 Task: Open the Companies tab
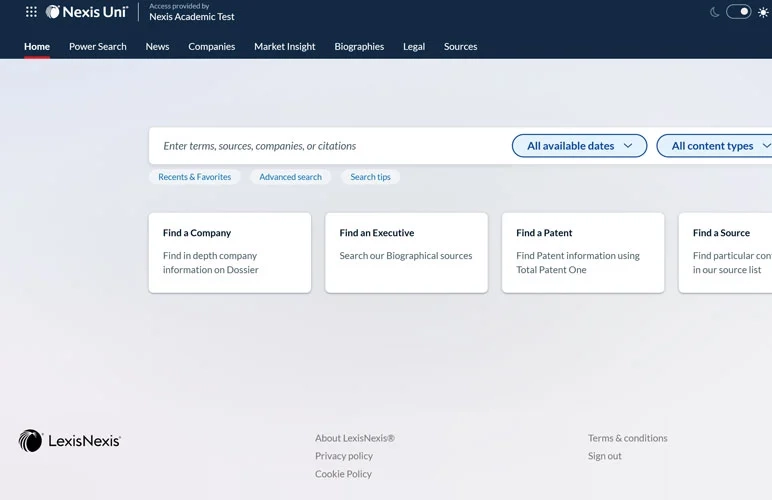tap(212, 46)
